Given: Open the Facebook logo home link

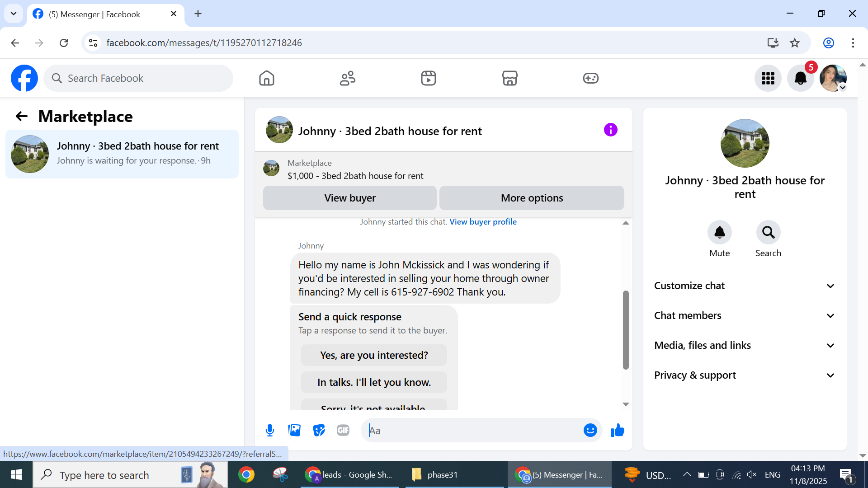Looking at the screenshot, I should 24,78.
